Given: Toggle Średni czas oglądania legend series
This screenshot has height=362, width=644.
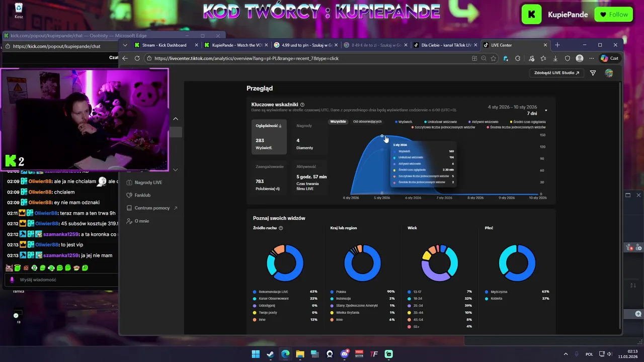Looking at the screenshot, I should click(x=528, y=122).
